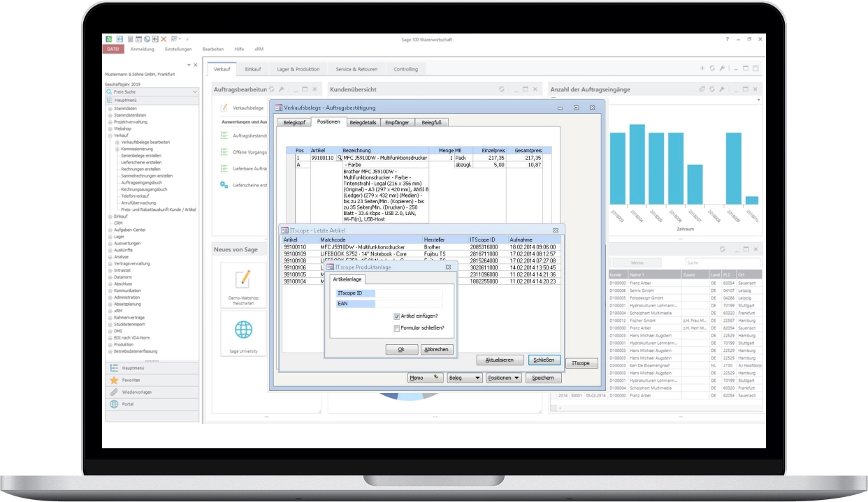This screenshot has height=502, width=868.
Task: Click the Hersteller column header
Action: (445, 239)
